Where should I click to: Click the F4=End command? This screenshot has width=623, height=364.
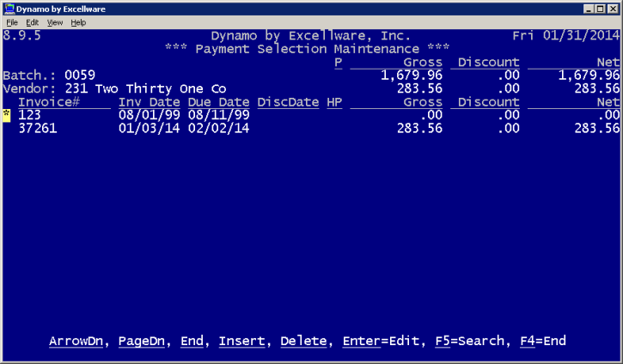tap(543, 341)
